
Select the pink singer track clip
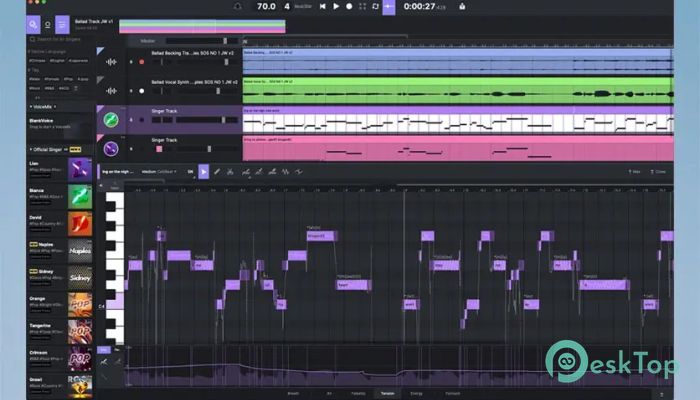pos(458,149)
